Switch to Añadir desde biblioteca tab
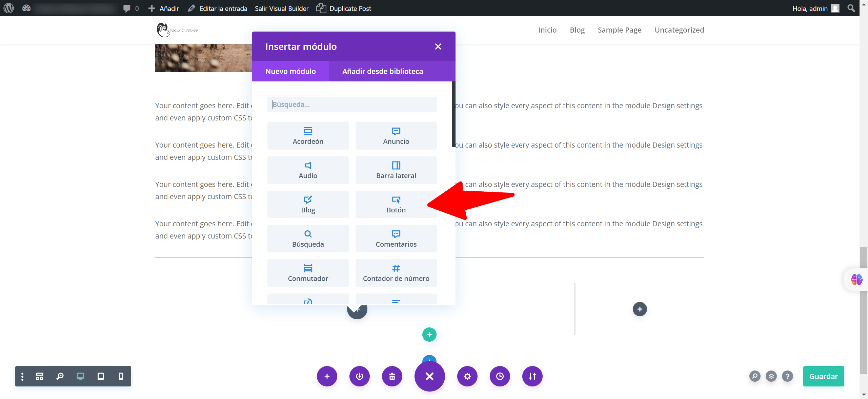The image size is (868, 399). (382, 71)
